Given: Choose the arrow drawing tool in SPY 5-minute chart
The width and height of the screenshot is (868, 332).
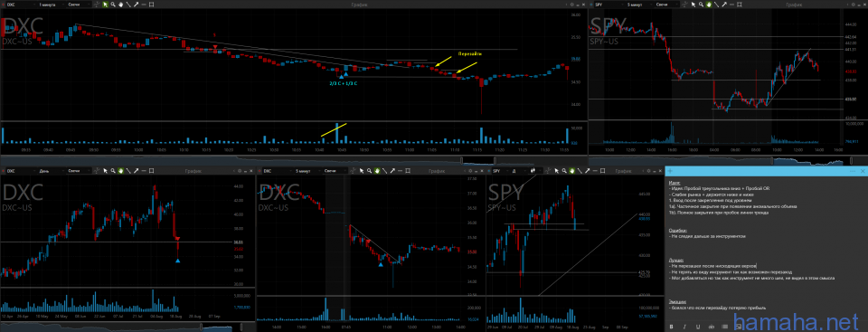Looking at the screenshot, I should pyautogui.click(x=724, y=5).
